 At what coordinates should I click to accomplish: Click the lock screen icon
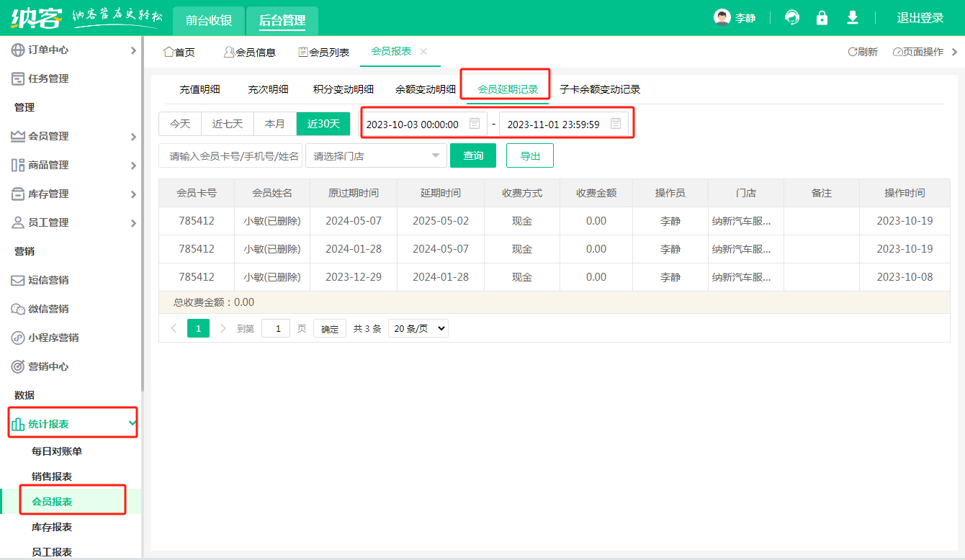pyautogui.click(x=822, y=17)
